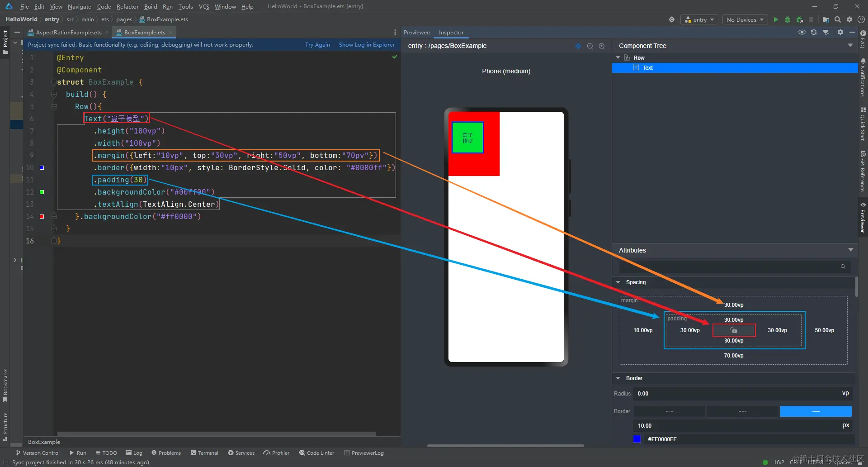Screen dimensions: 868x467
Task: Open the FAQ side panel
Action: (863, 39)
